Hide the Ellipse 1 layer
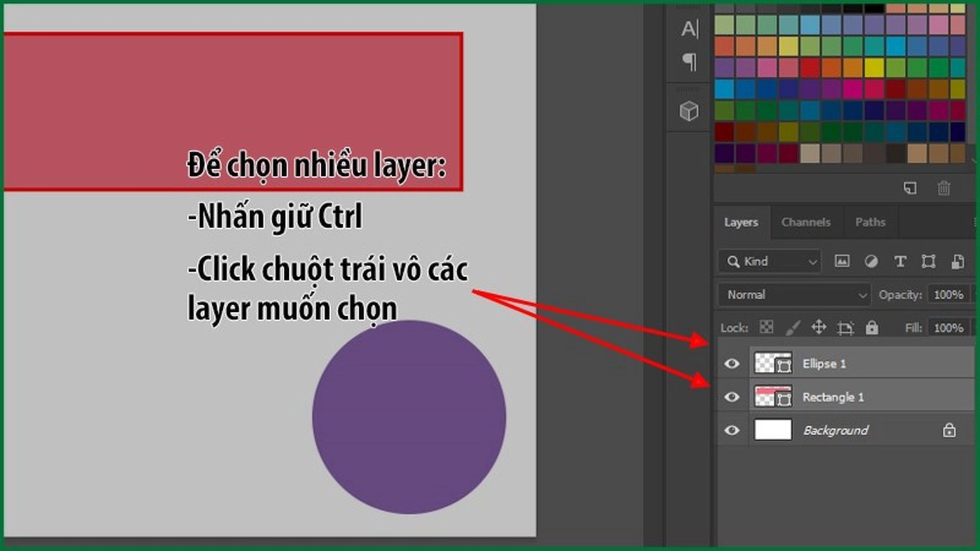The height and width of the screenshot is (551, 980). [732, 363]
